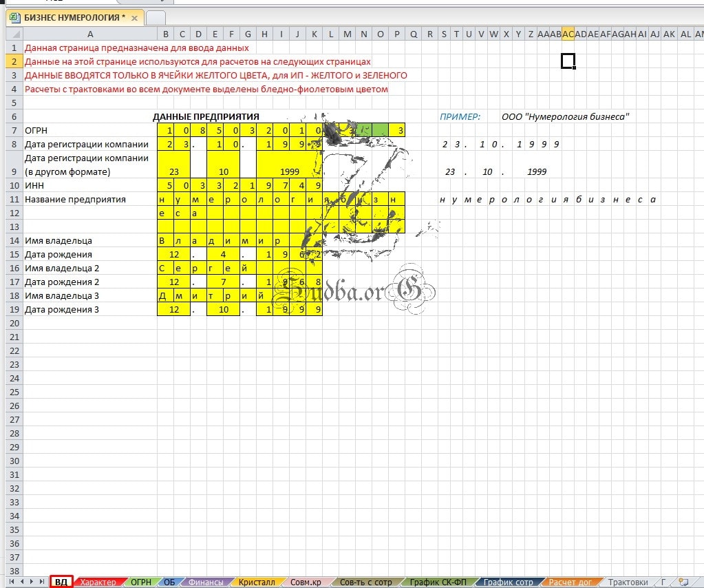Open a new blank document tab
The image size is (704, 588).
click(156, 18)
